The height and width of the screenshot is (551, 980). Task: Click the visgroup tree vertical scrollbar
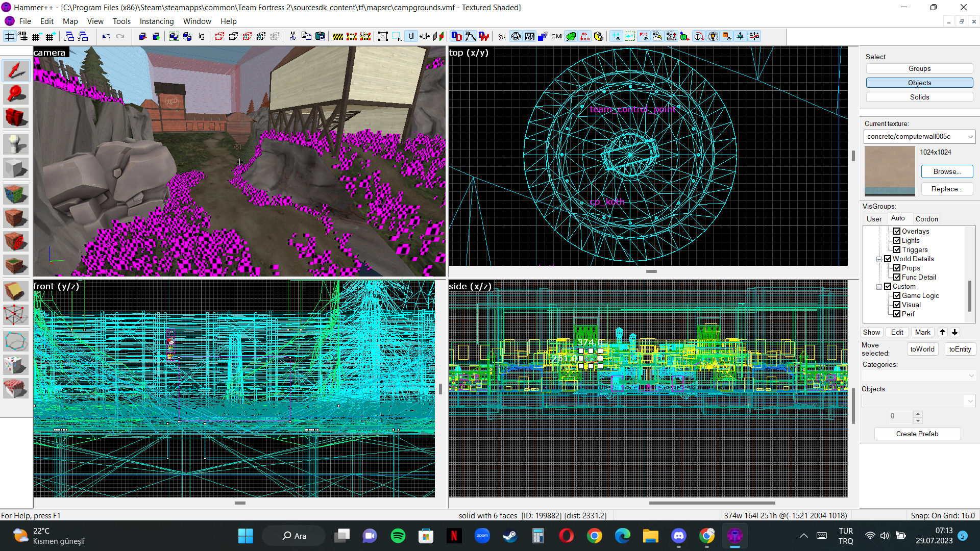pyautogui.click(x=969, y=296)
